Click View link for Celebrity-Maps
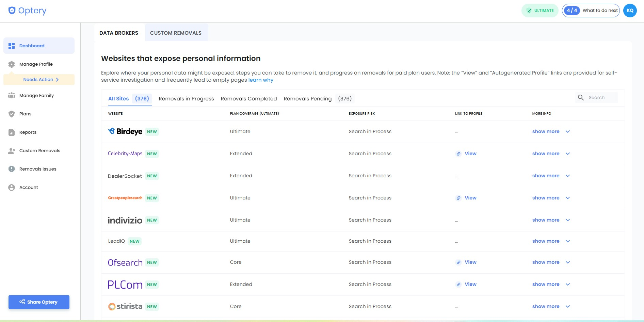 coord(470,154)
